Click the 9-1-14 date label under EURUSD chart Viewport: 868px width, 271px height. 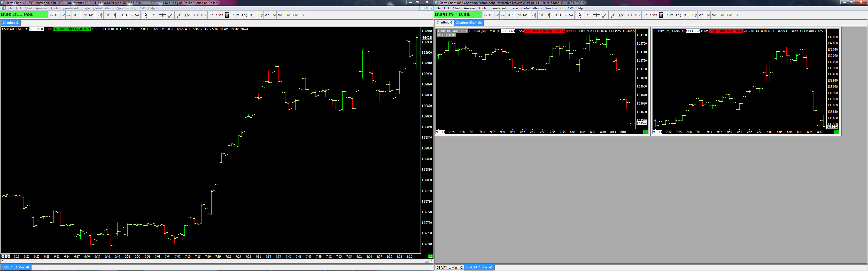pyautogui.click(x=440, y=132)
